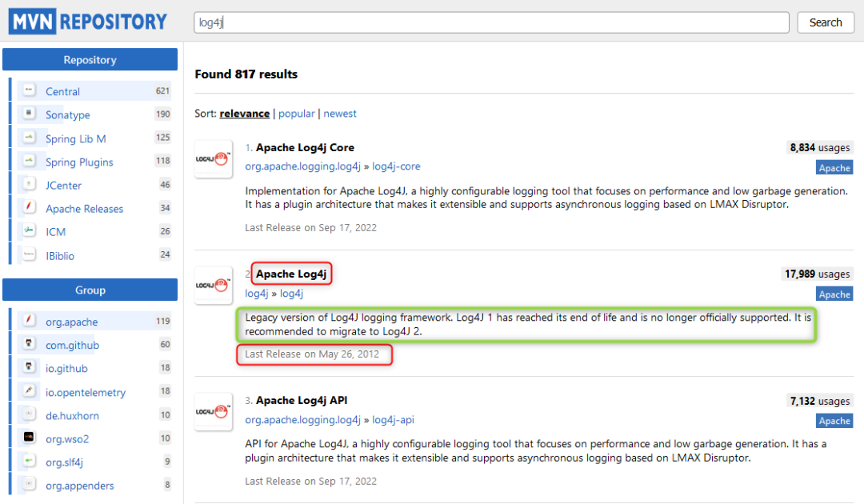The image size is (864, 504).
Task: Open the Apache Log4j API result title
Action: [x=302, y=401]
